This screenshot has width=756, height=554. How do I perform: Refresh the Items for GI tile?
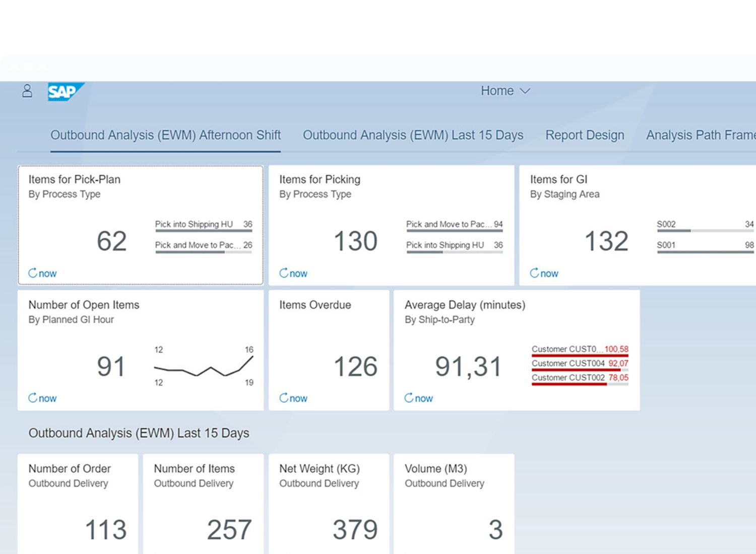click(x=535, y=273)
